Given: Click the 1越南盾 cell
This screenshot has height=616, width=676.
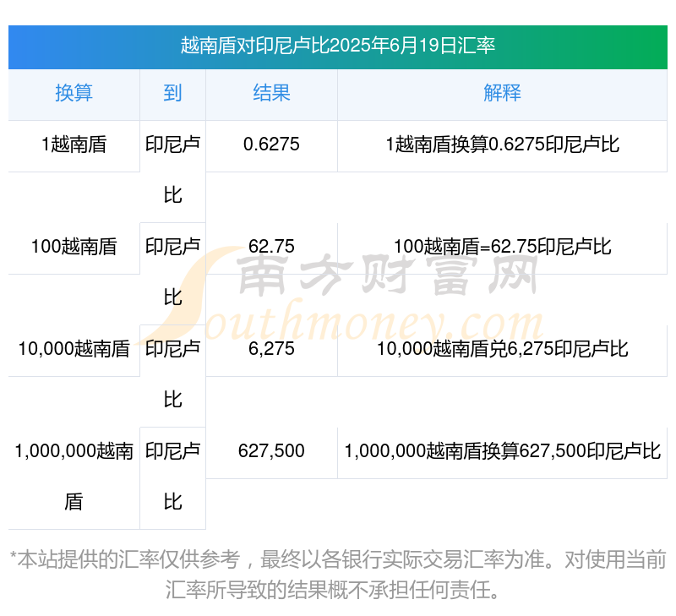Looking at the screenshot, I should 74,144.
